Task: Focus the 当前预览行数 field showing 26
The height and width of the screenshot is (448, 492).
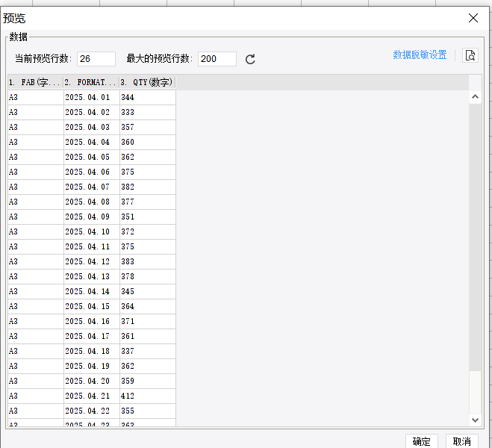Action: (x=96, y=59)
